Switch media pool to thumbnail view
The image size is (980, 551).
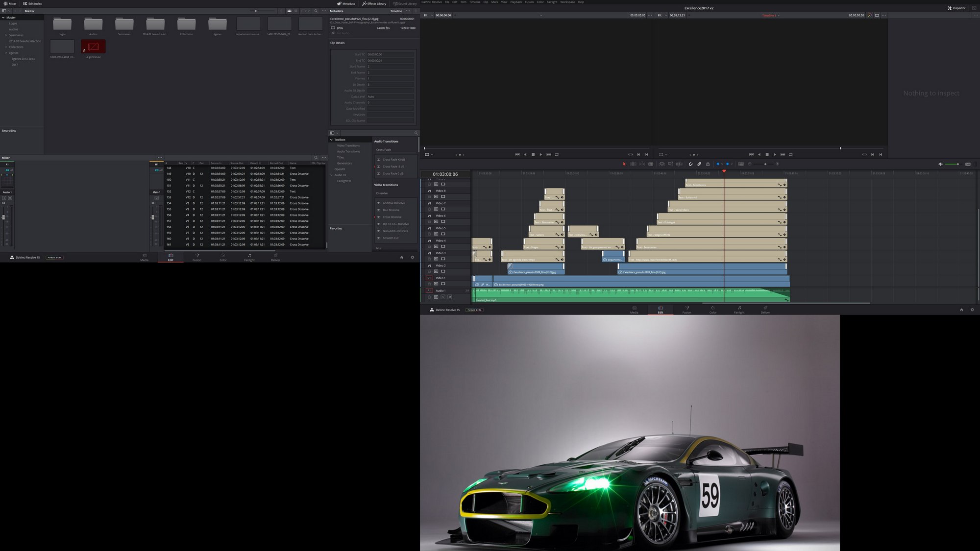(289, 11)
